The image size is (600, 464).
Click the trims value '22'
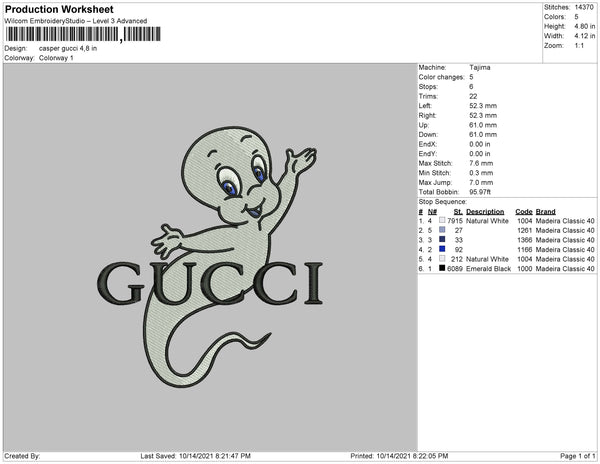click(x=473, y=96)
